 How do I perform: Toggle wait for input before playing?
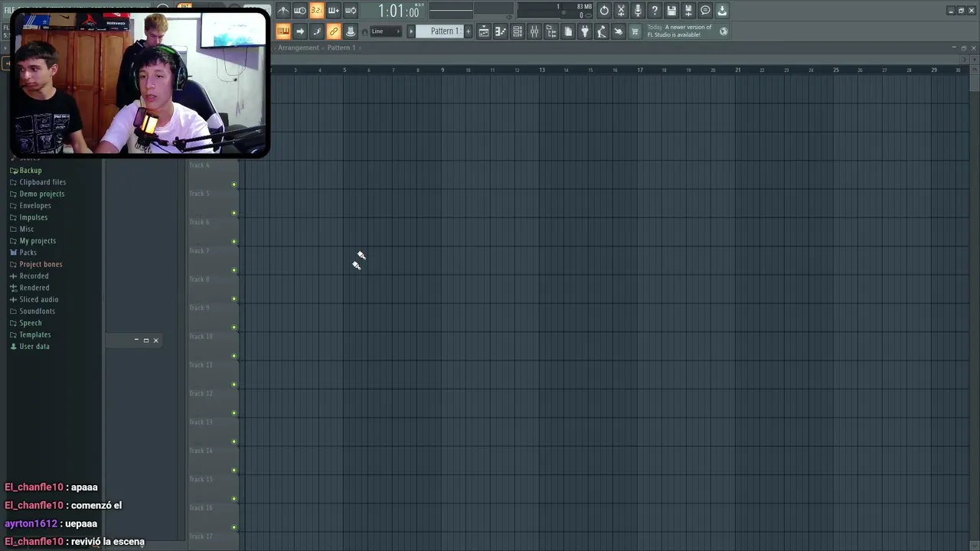(300, 11)
